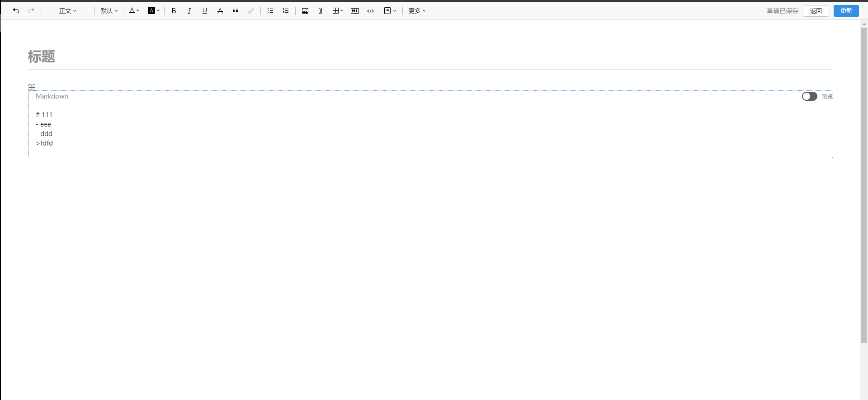Expand the alignment options arrow
Image resolution: width=868 pixels, height=400 pixels.
point(395,11)
